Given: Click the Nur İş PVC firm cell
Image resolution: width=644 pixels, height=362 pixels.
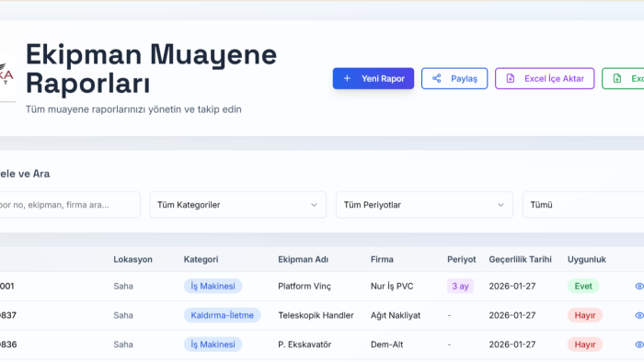Looking at the screenshot, I should (x=392, y=286).
